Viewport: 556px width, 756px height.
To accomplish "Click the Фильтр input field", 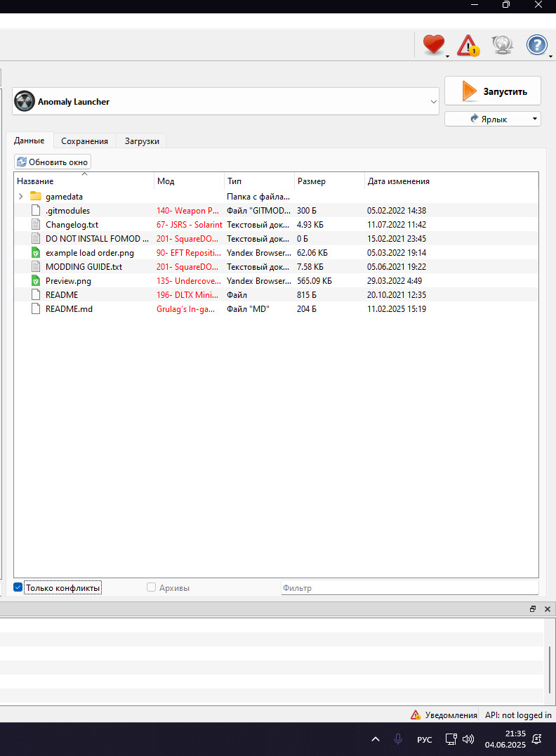I will [x=409, y=588].
